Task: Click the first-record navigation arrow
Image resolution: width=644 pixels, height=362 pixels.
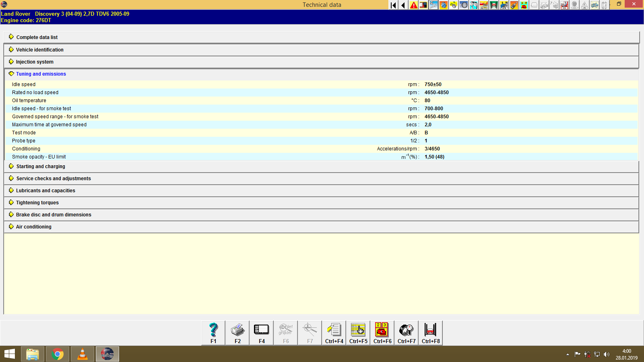Action: 392,5
